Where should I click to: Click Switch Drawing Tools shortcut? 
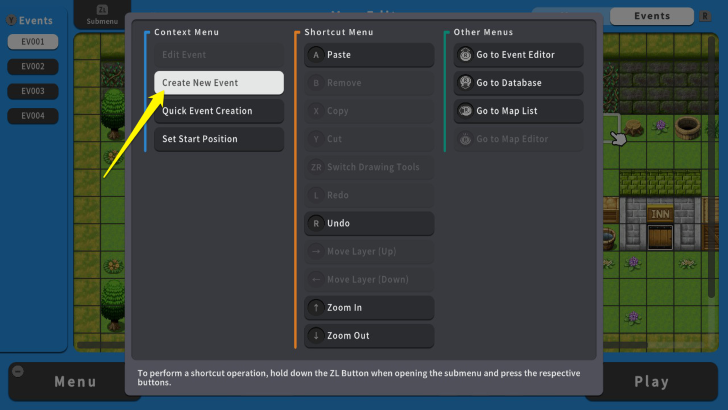coord(369,167)
